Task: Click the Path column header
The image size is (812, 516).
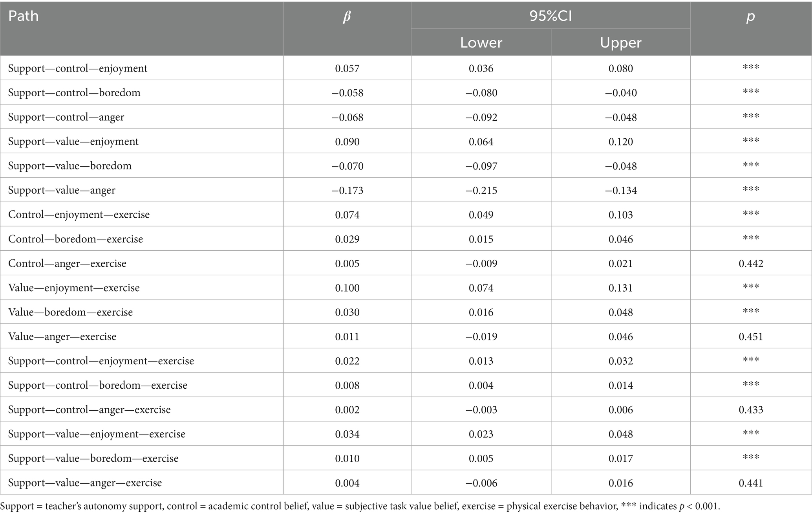Action: click(24, 16)
